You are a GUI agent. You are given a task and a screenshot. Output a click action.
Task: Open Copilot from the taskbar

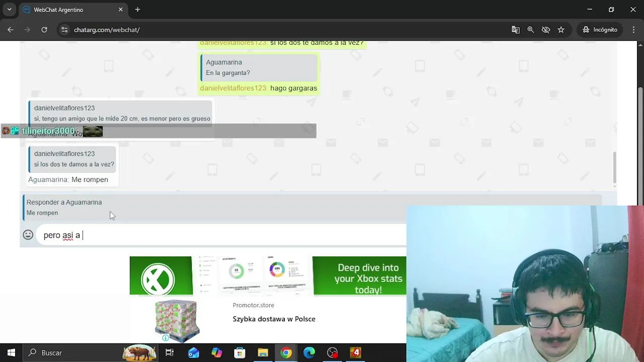[x=216, y=352]
